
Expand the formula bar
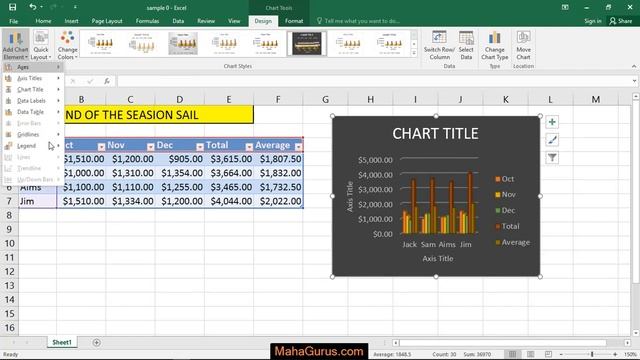pos(634,81)
